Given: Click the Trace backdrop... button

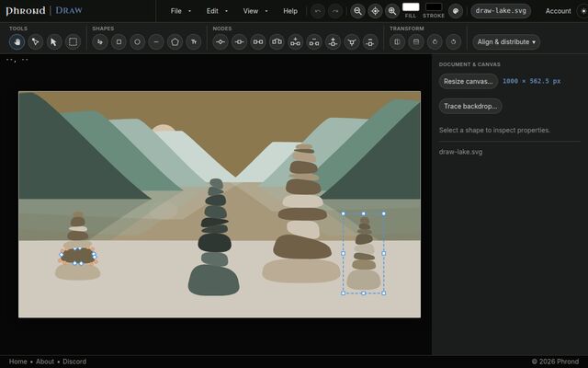Looking at the screenshot, I should [470, 106].
